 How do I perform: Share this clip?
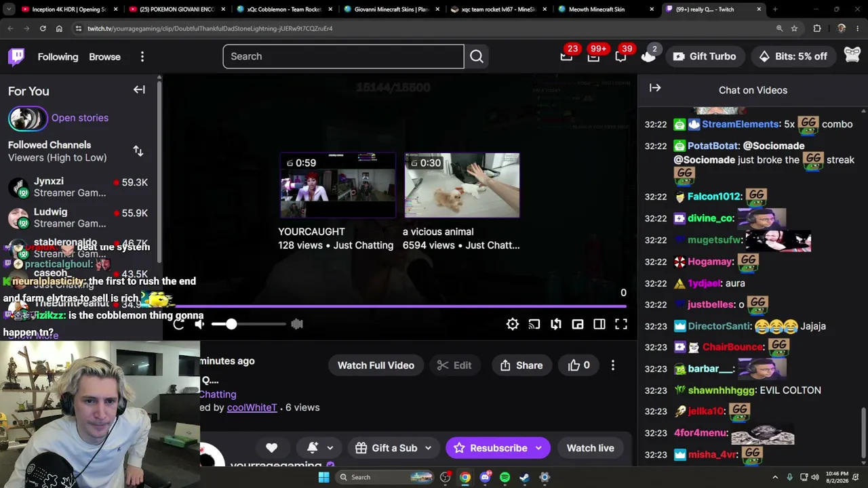521,365
